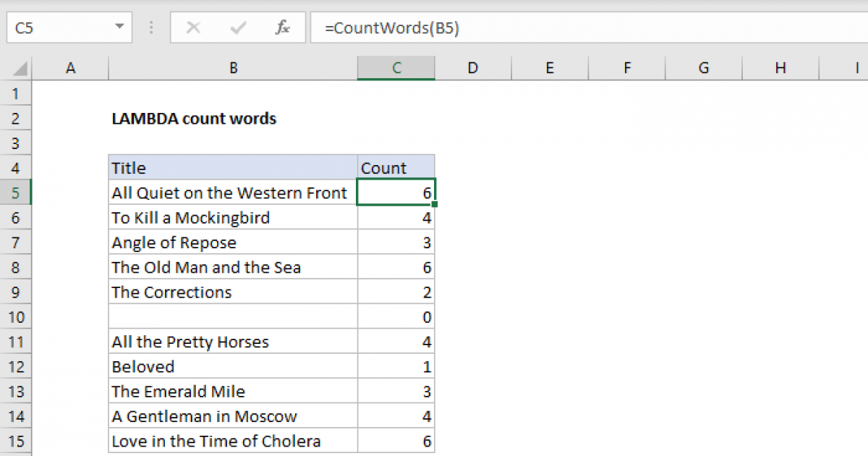Select the cell containing Beloved
The width and height of the screenshot is (868, 456).
[233, 366]
